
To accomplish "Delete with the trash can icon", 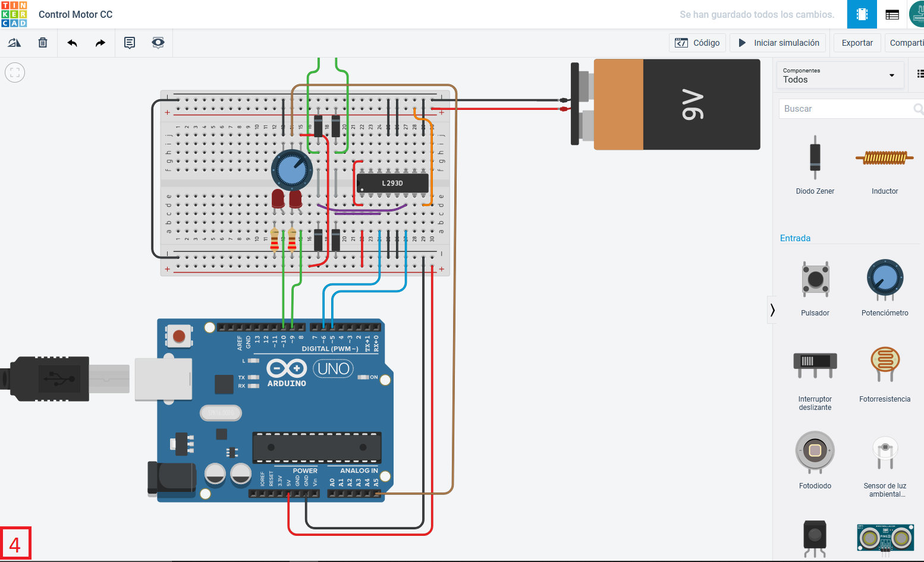I will tap(43, 43).
